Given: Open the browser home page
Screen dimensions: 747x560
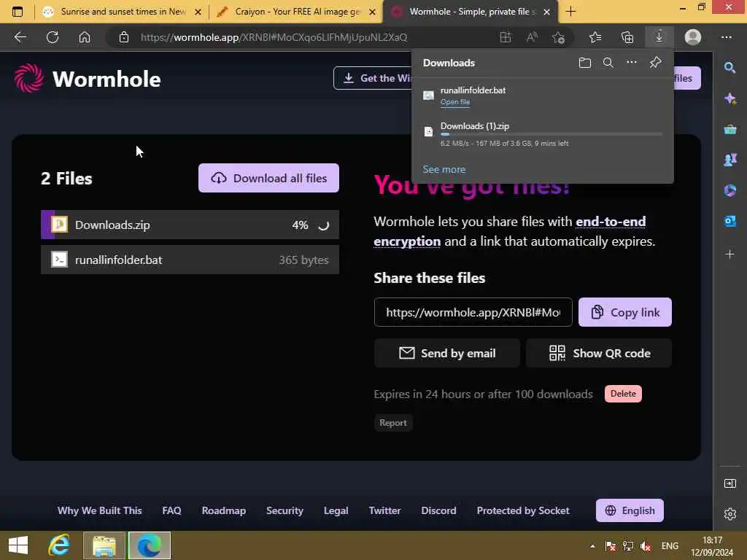Looking at the screenshot, I should (85, 37).
